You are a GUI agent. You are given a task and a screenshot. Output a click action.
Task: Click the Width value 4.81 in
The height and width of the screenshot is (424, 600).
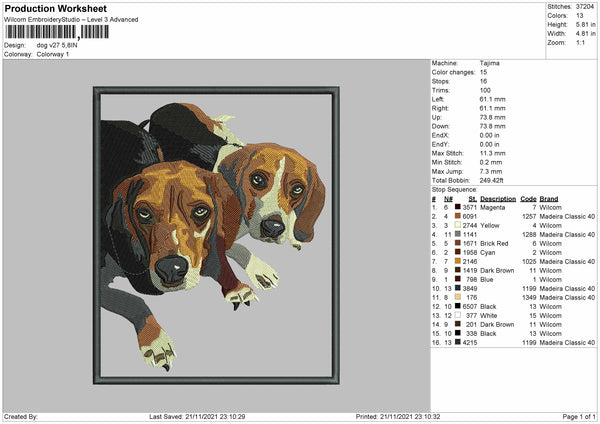pyautogui.click(x=585, y=34)
